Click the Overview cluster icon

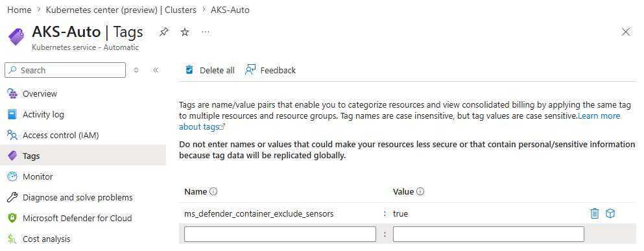[x=12, y=93]
